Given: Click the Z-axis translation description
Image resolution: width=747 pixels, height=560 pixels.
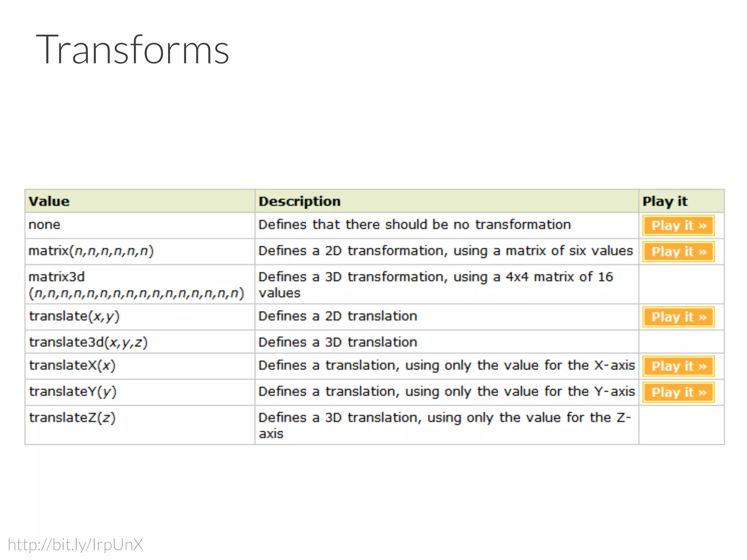Looking at the screenshot, I should (x=444, y=425).
